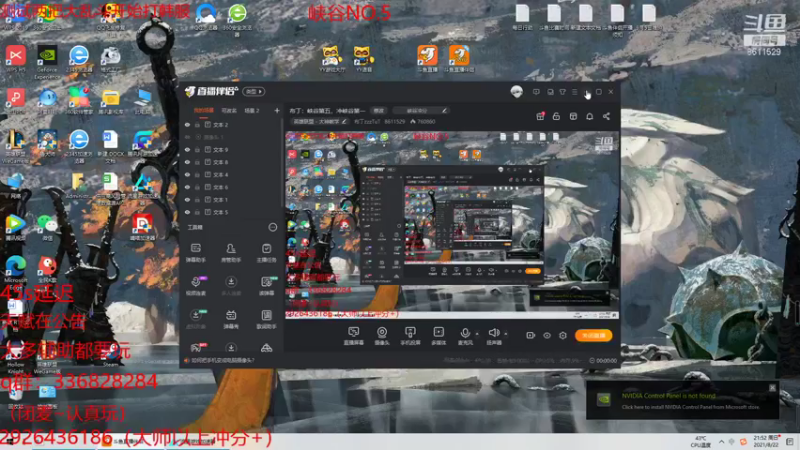Open the layout panel icon in header
Image resolution: width=800 pixels, height=450 pixels.
[x=573, y=116]
